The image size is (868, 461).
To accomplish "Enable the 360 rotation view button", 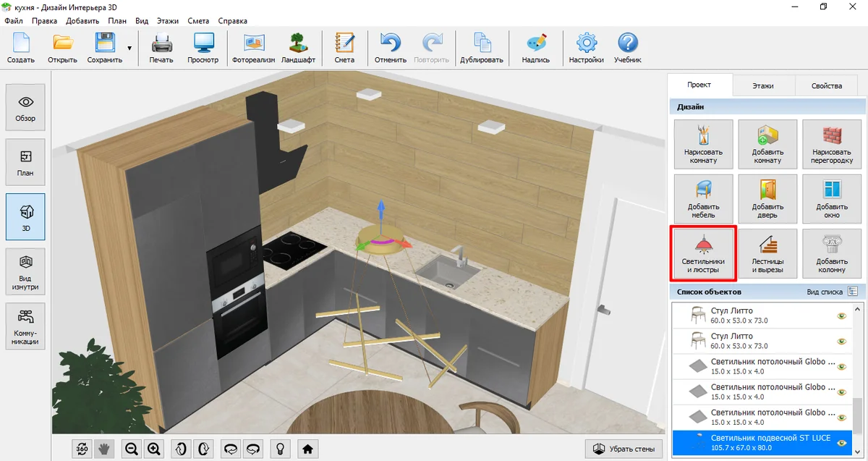I will pyautogui.click(x=82, y=449).
